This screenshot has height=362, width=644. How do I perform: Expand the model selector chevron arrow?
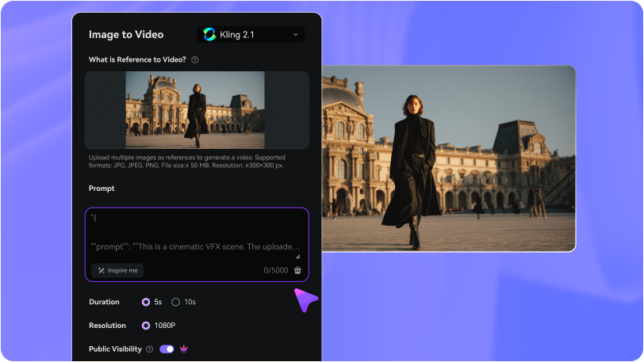click(x=295, y=35)
